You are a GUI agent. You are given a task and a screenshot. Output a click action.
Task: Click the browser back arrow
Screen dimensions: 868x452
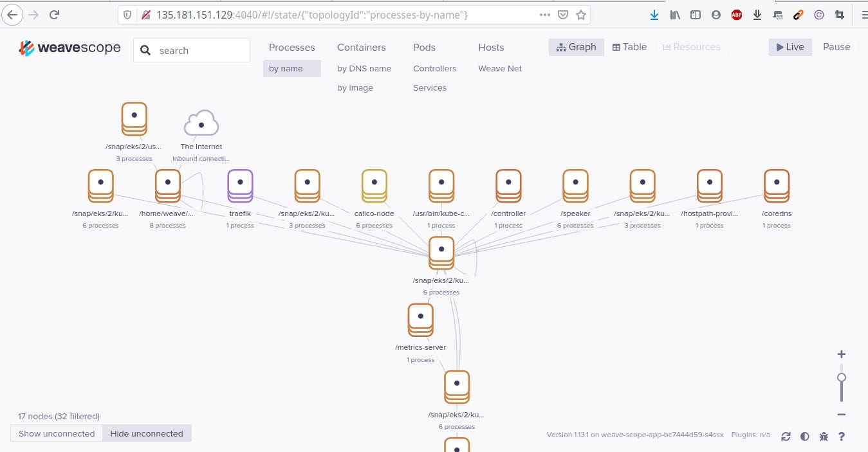(x=12, y=14)
